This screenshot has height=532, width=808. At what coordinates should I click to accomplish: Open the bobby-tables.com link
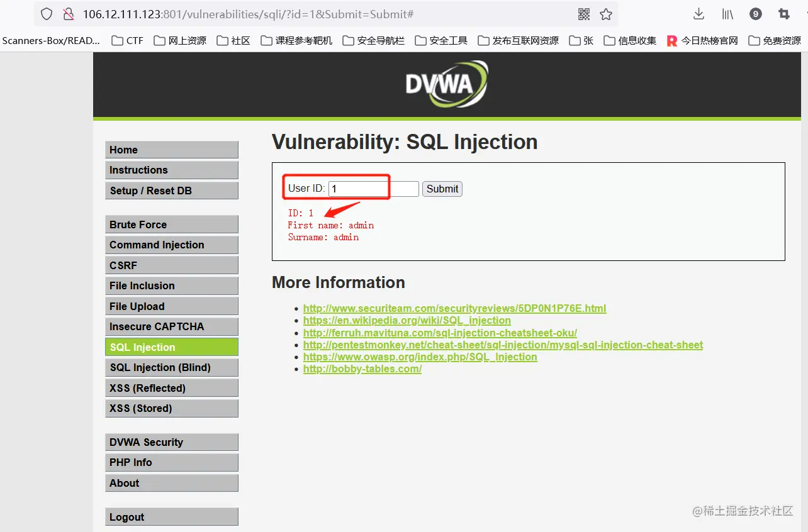[x=362, y=369]
